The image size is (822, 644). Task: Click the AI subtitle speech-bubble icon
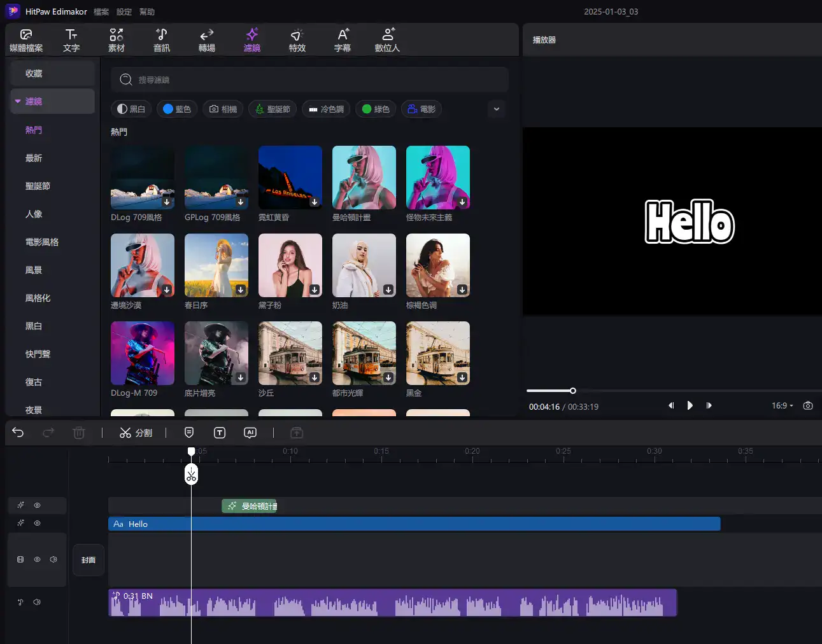(x=250, y=433)
